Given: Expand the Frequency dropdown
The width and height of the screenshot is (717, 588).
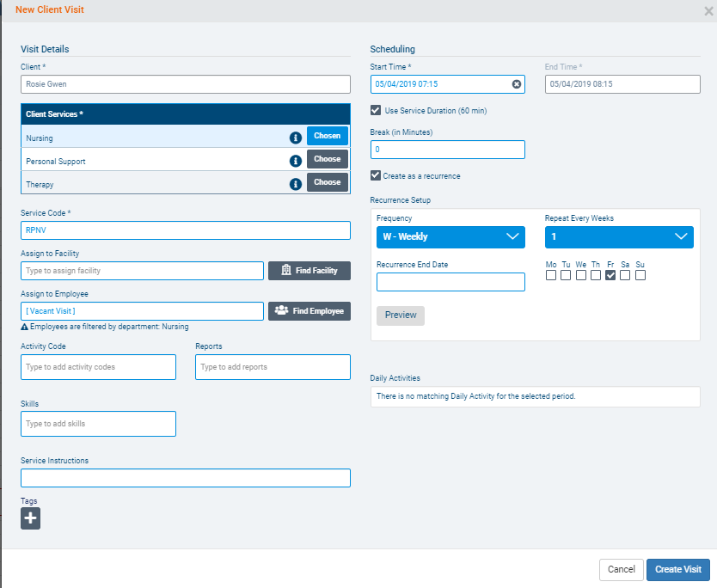Looking at the screenshot, I should pos(450,236).
